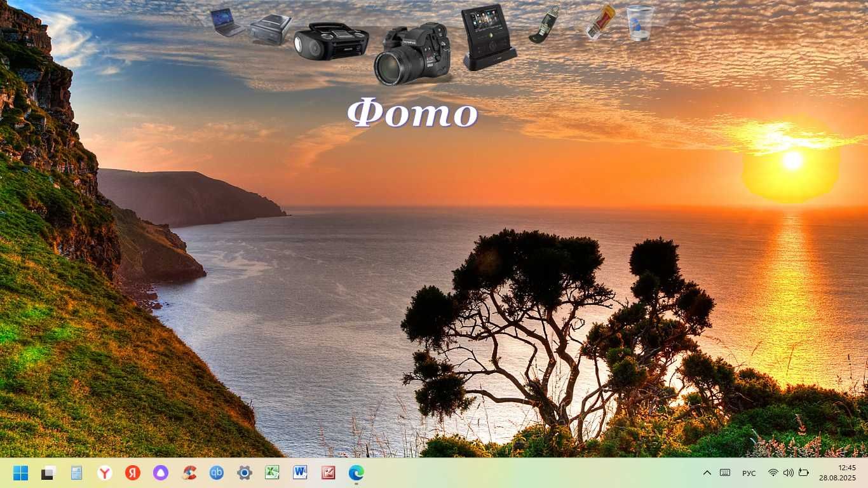Open the Settings gear on the taskbar

(245, 473)
